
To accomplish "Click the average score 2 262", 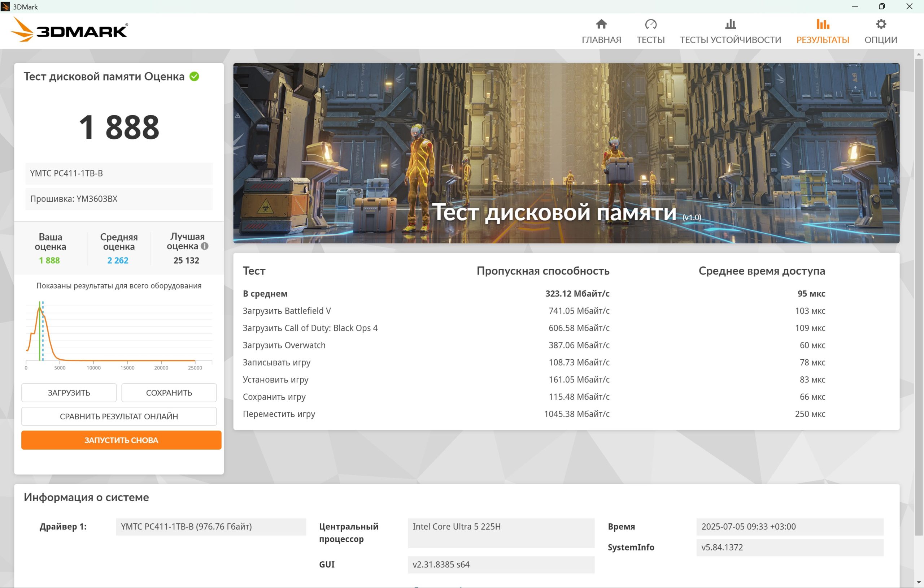I will pos(118,260).
